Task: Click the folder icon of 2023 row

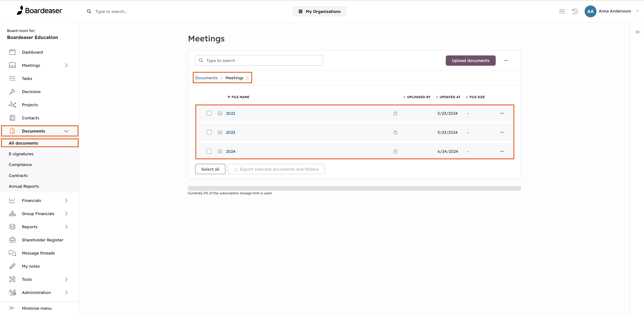Action: coord(220,132)
